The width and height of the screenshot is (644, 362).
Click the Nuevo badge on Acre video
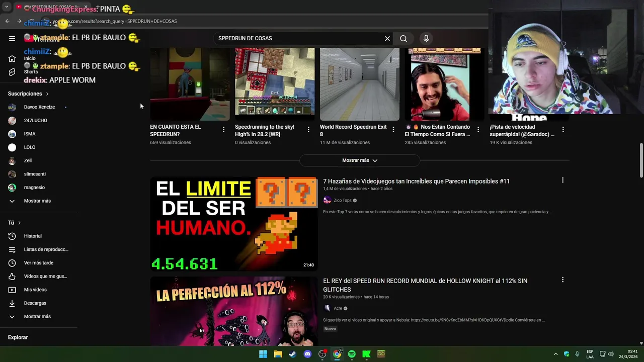click(x=330, y=329)
